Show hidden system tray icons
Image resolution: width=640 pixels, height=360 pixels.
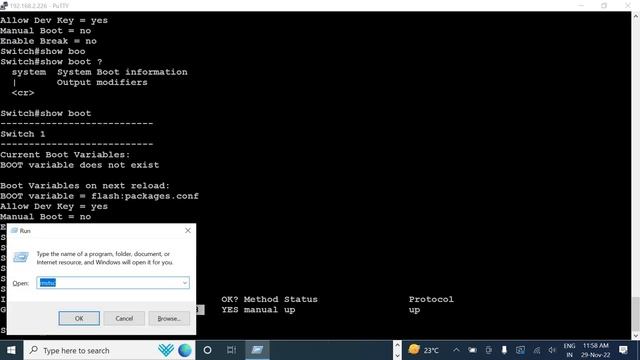[456, 350]
